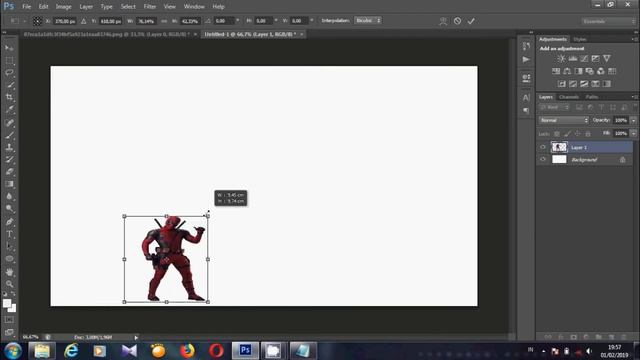Open the layer filter Kind dropdown
This screenshot has width=640, height=360.
coord(554,107)
